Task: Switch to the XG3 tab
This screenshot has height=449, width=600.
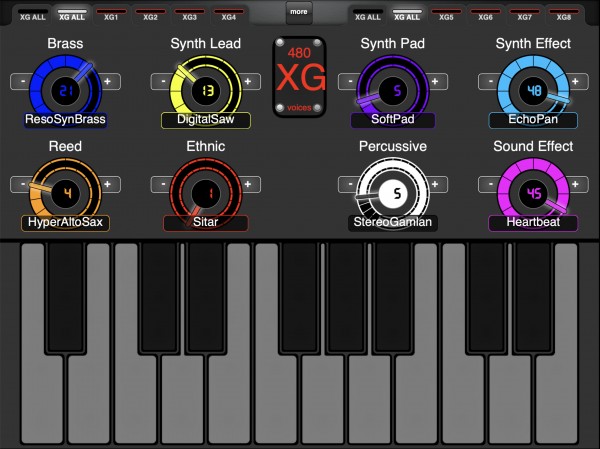Action: pos(189,15)
